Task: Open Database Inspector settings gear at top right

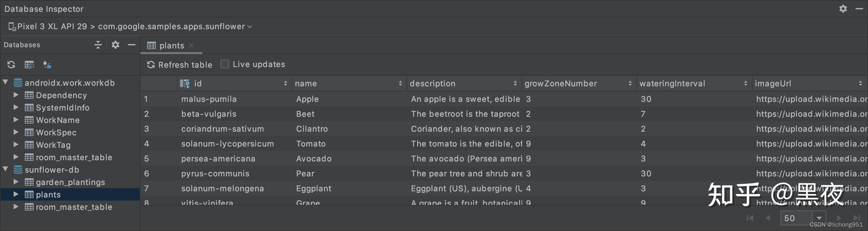Action: pos(843,8)
